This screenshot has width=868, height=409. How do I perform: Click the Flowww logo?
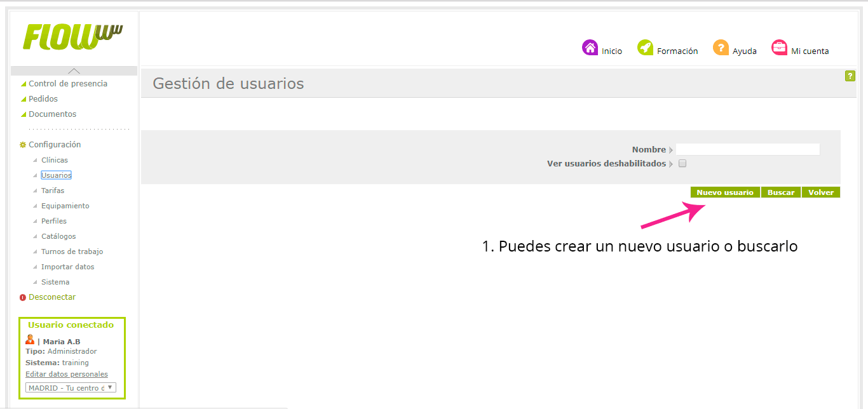(73, 37)
